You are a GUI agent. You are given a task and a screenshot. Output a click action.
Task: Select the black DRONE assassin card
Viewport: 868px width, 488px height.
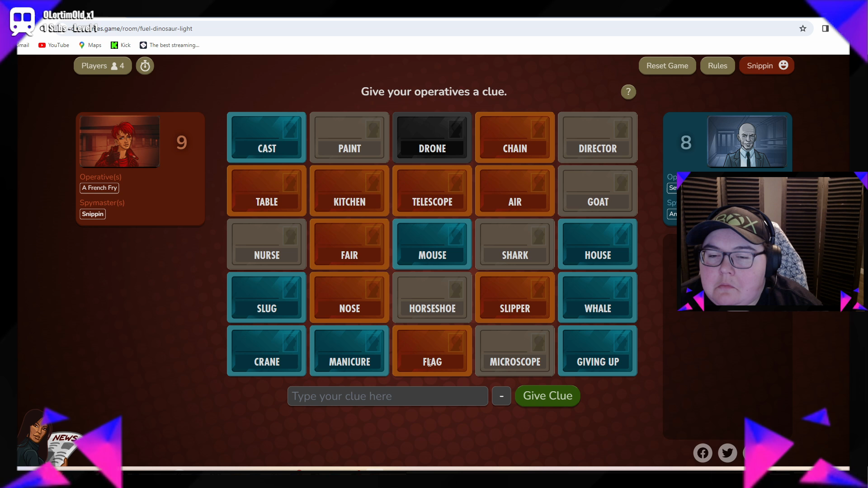pyautogui.click(x=432, y=137)
